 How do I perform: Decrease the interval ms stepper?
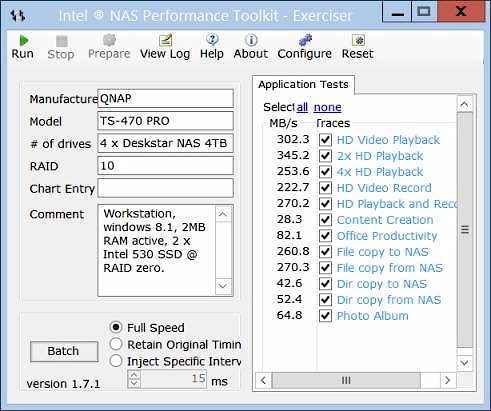click(134, 384)
